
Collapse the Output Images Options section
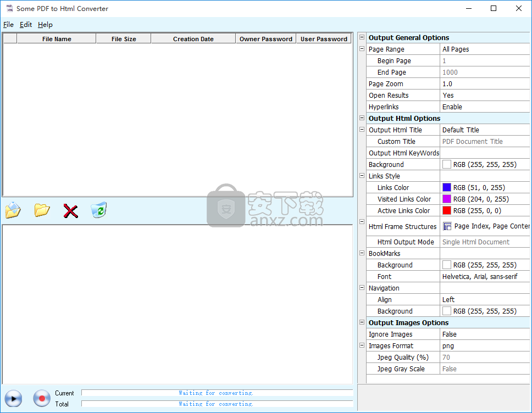362,322
